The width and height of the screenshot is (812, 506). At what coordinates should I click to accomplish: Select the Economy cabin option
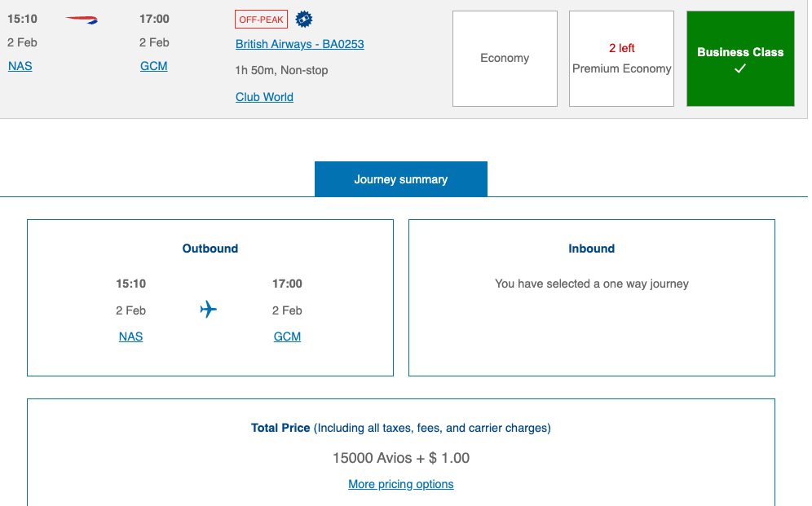[505, 58]
